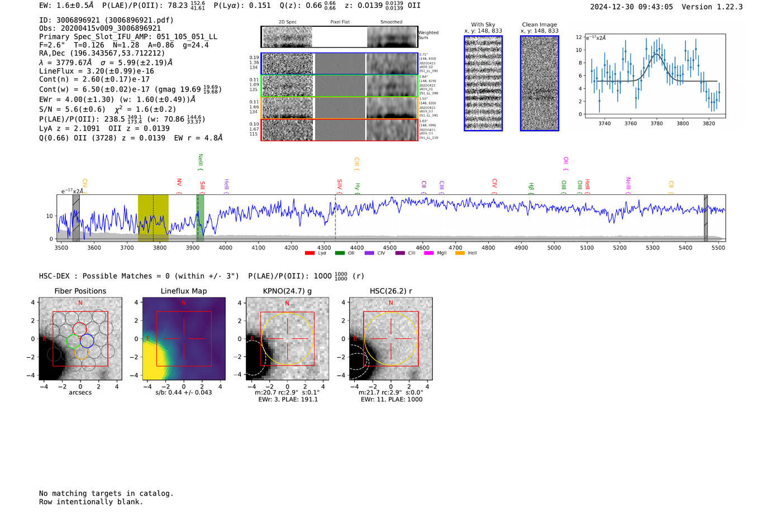This screenshot has width=782, height=532.
Task: Click the yellow highlighted band in spectrum
Action: click(153, 218)
